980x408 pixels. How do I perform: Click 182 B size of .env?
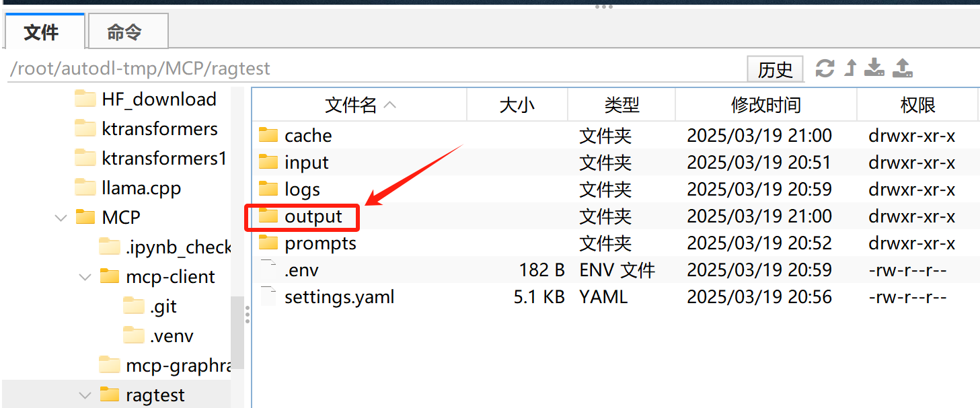pos(541,270)
